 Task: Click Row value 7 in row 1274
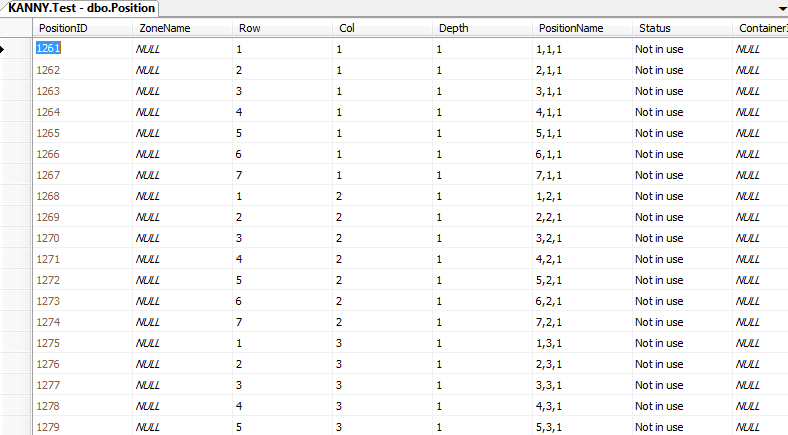pyautogui.click(x=282, y=322)
